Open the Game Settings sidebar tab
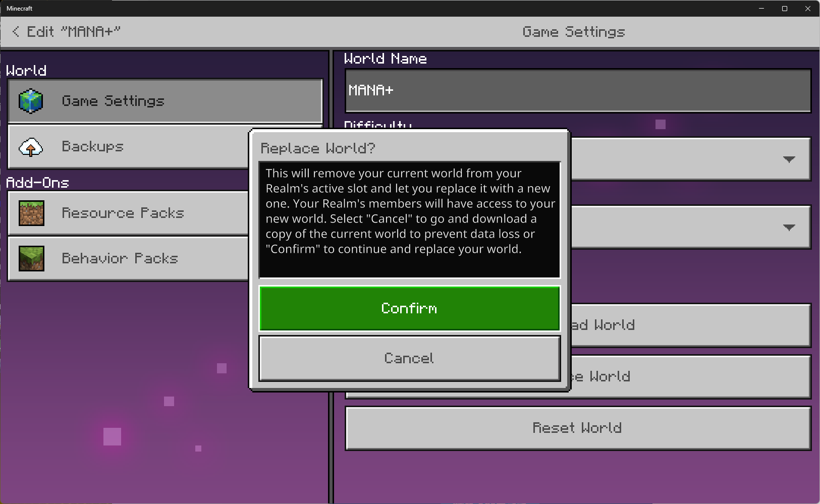This screenshot has width=820, height=504. (x=165, y=101)
